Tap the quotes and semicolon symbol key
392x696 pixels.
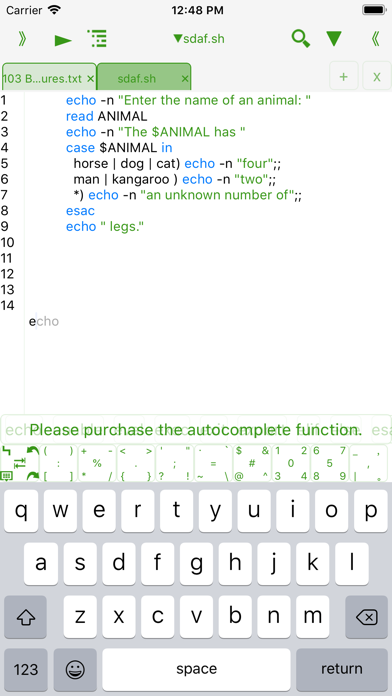click(174, 463)
